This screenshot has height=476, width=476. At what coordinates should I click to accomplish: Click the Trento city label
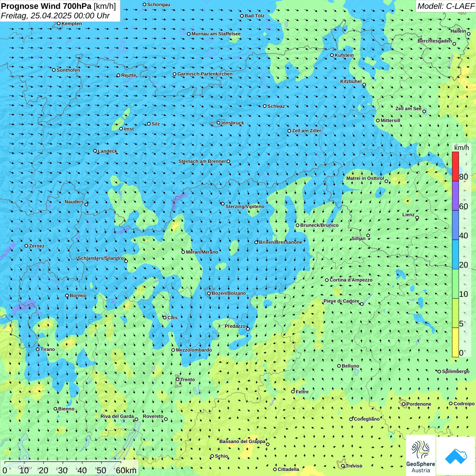point(188,379)
